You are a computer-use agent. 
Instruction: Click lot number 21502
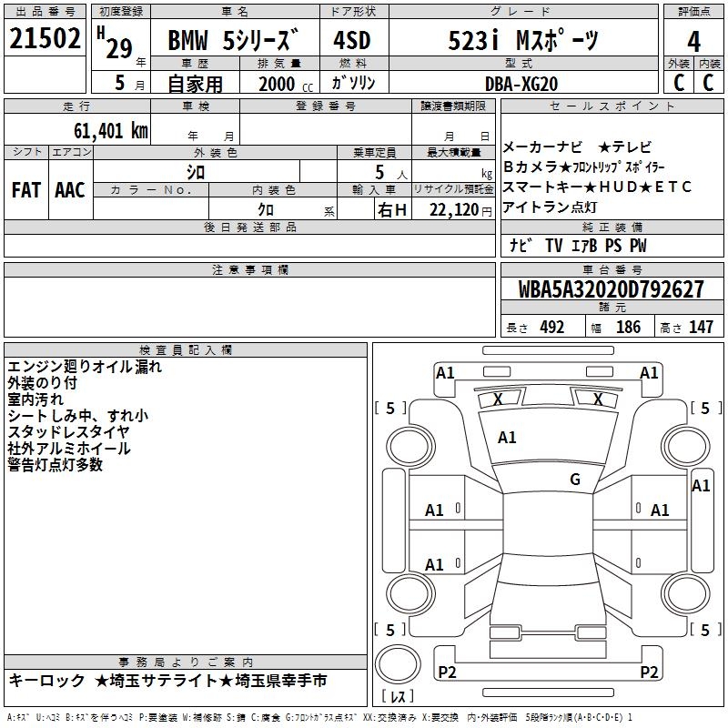(x=45, y=39)
